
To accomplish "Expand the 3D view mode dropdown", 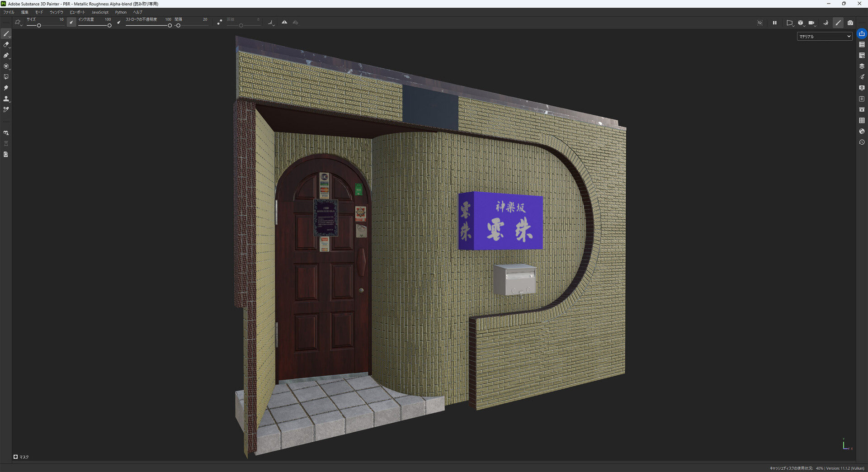I will (x=801, y=23).
